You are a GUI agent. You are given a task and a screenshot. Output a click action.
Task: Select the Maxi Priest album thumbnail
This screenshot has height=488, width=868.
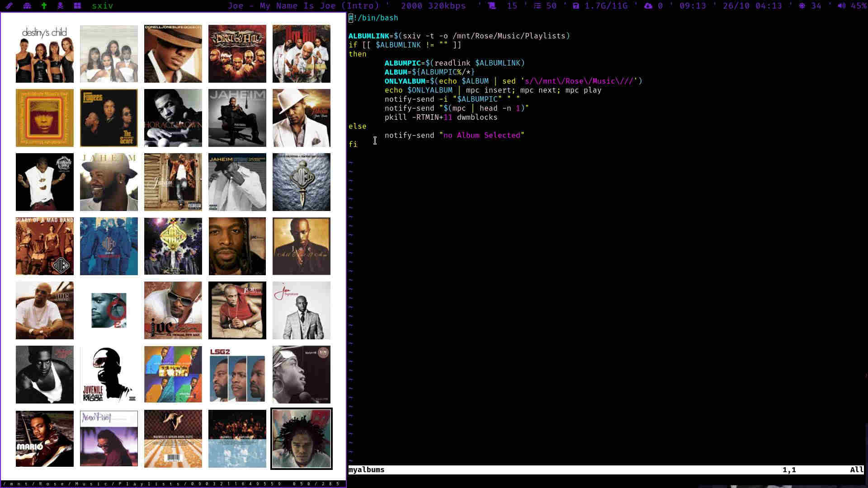tap(109, 439)
